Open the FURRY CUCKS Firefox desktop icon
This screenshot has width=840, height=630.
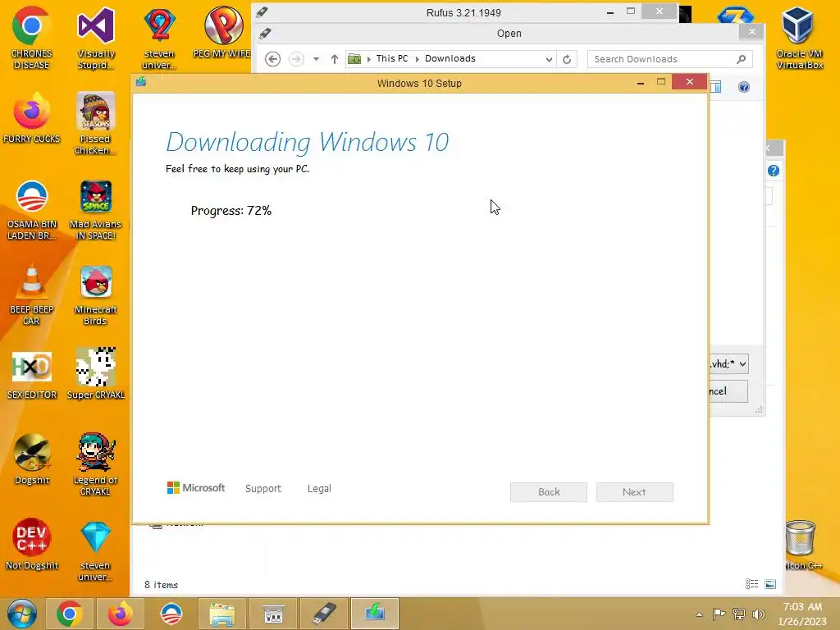tap(31, 118)
